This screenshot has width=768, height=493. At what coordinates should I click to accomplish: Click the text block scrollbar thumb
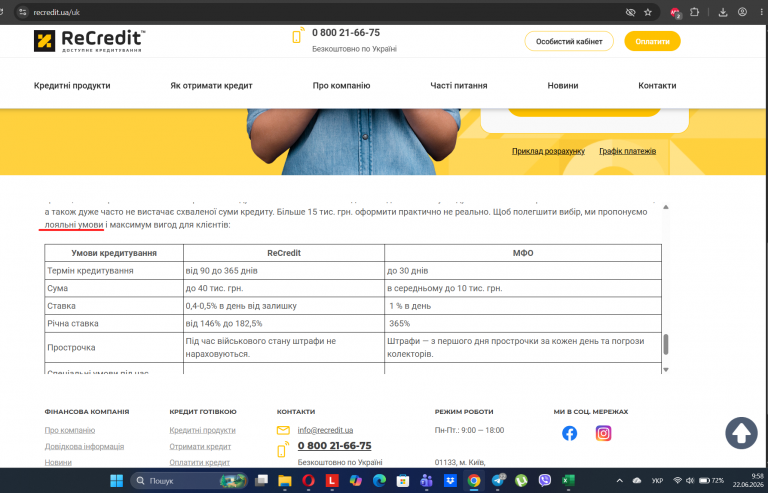(x=666, y=344)
